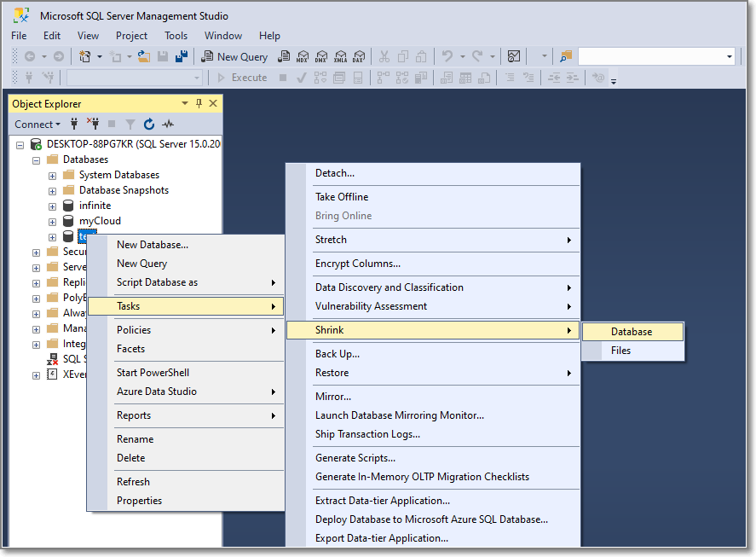Click Object Explorer disconnect icon

click(x=93, y=124)
